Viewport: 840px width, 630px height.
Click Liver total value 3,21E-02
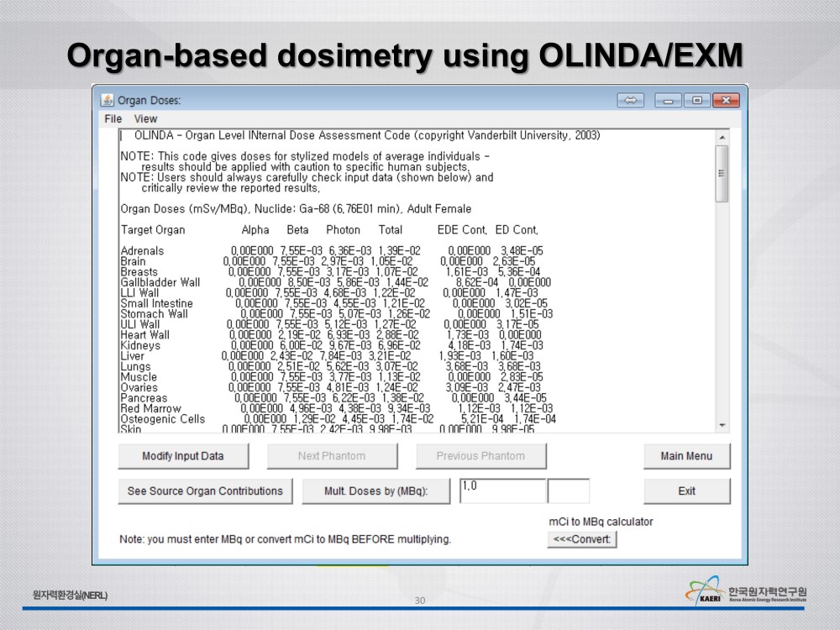(x=390, y=356)
